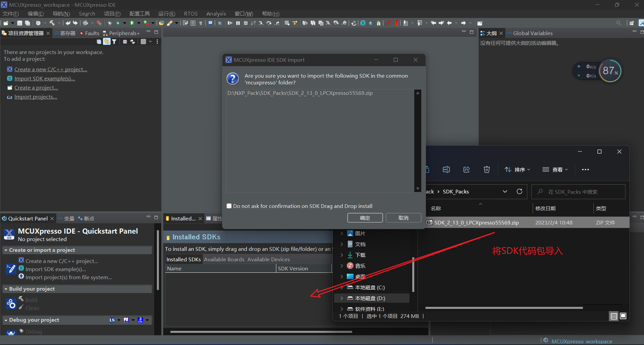Switch to the Available Boards tab
This screenshot has height=345, width=644.
(x=224, y=259)
